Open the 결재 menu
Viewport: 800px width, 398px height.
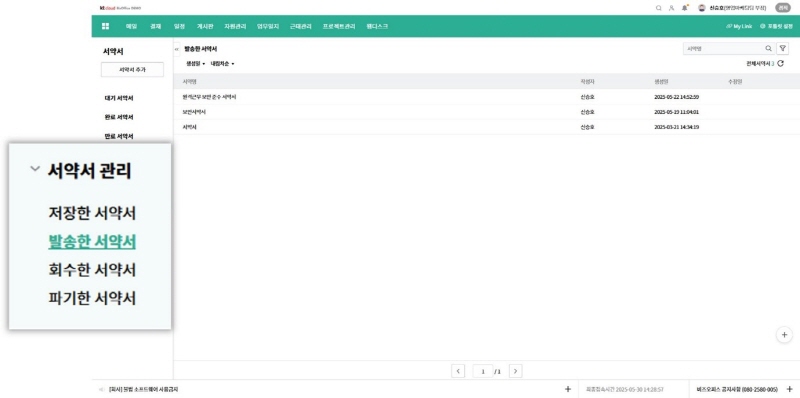coord(156,26)
